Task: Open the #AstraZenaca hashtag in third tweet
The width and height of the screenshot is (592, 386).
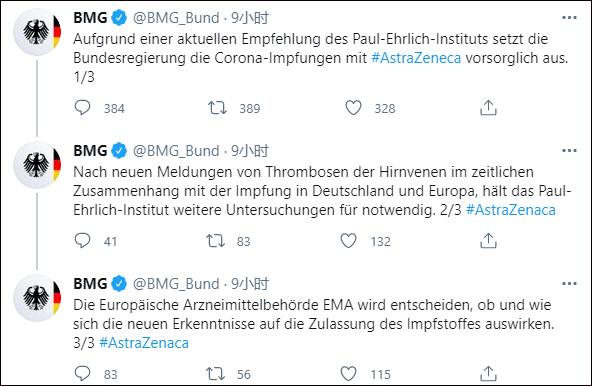Action: (x=144, y=343)
